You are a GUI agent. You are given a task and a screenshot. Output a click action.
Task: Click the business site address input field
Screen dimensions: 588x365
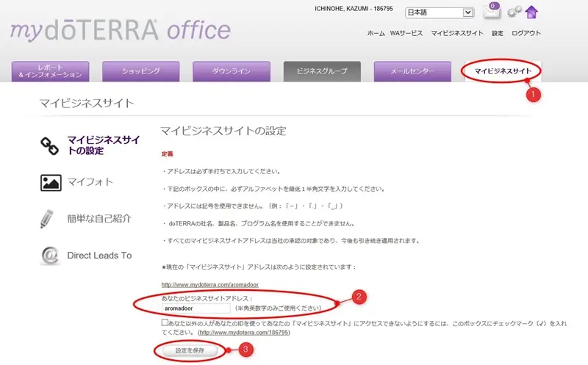196,308
